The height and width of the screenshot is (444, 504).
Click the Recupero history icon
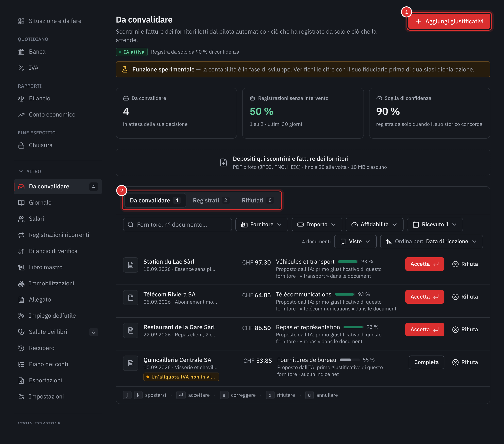21,348
